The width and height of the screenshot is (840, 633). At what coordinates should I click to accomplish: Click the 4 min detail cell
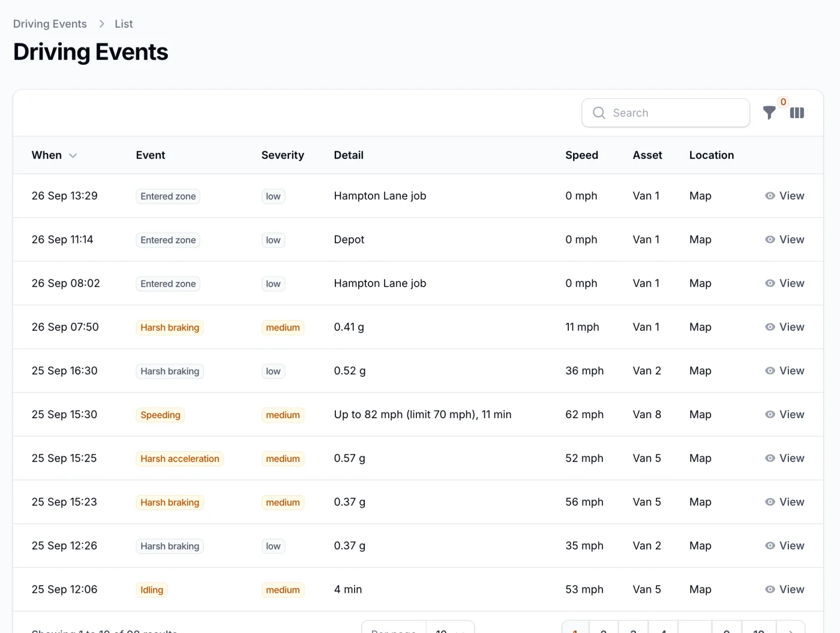(348, 590)
